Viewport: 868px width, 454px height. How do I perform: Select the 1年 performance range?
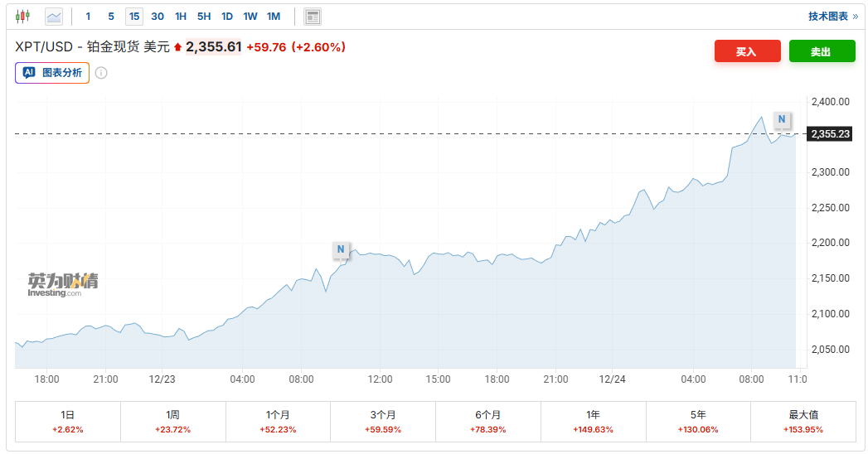593,421
